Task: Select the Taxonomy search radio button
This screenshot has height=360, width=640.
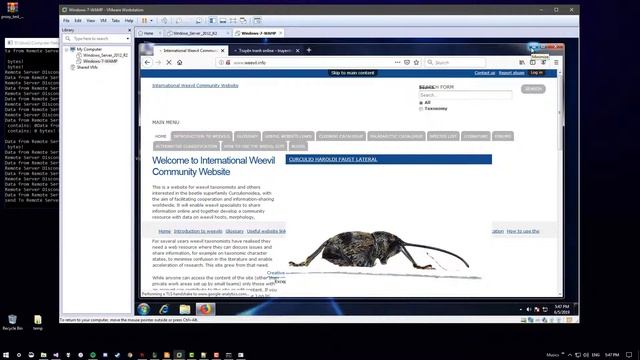Action: (x=421, y=109)
